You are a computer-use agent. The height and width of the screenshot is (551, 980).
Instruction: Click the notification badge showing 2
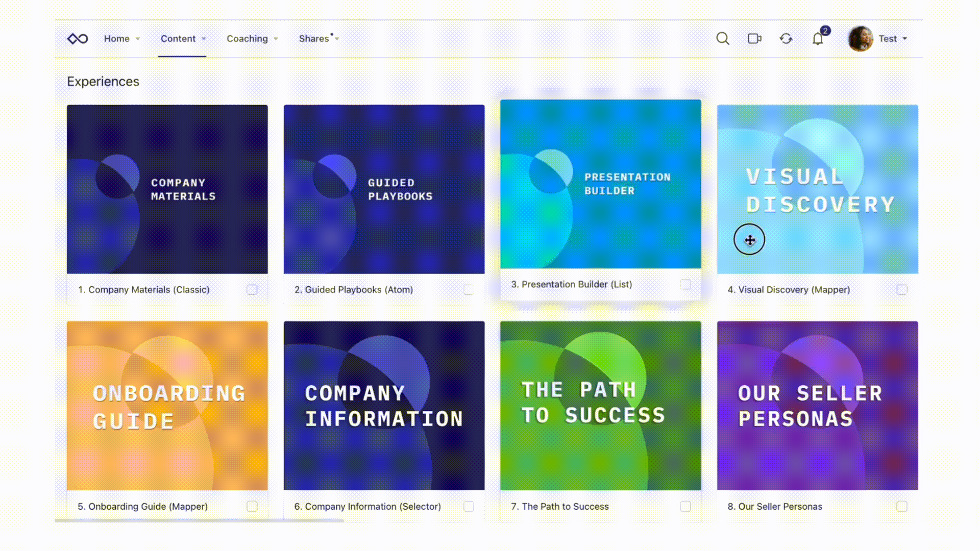(825, 31)
